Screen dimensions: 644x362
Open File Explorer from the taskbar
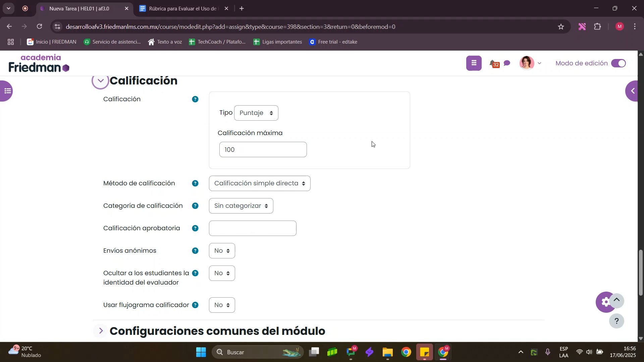click(387, 353)
